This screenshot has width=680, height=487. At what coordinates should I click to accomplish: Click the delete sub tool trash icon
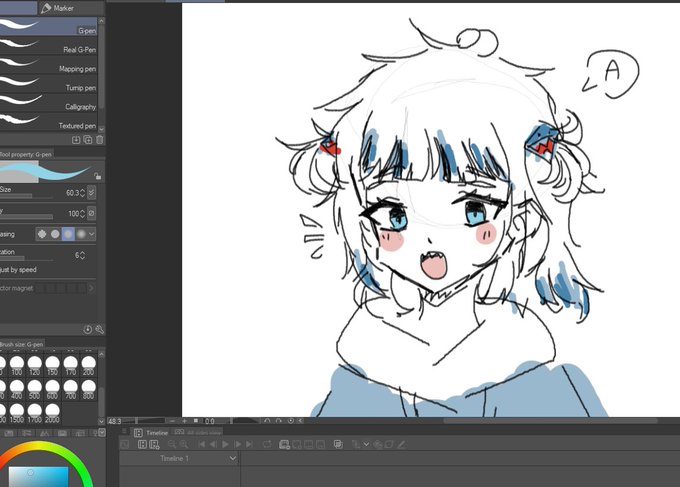[x=99, y=140]
